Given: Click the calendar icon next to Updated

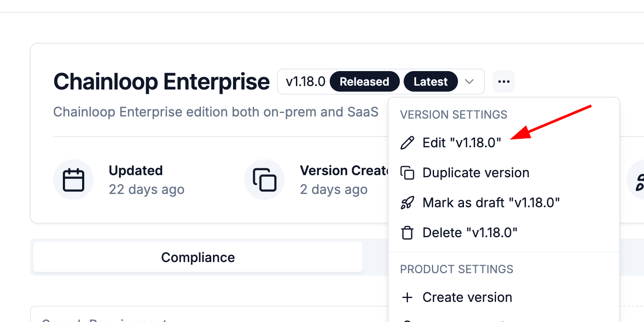Looking at the screenshot, I should (74, 180).
